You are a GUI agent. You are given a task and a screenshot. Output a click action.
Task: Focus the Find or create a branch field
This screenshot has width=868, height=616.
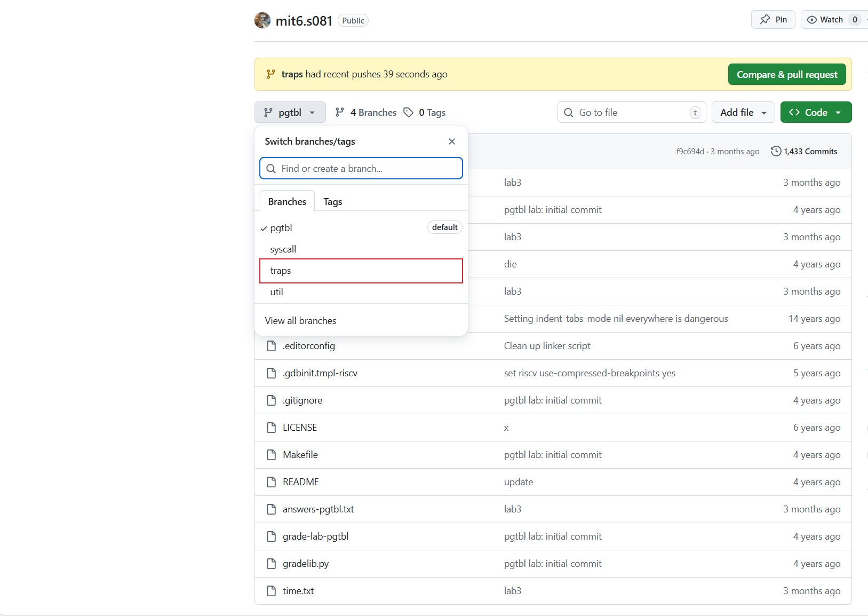361,169
